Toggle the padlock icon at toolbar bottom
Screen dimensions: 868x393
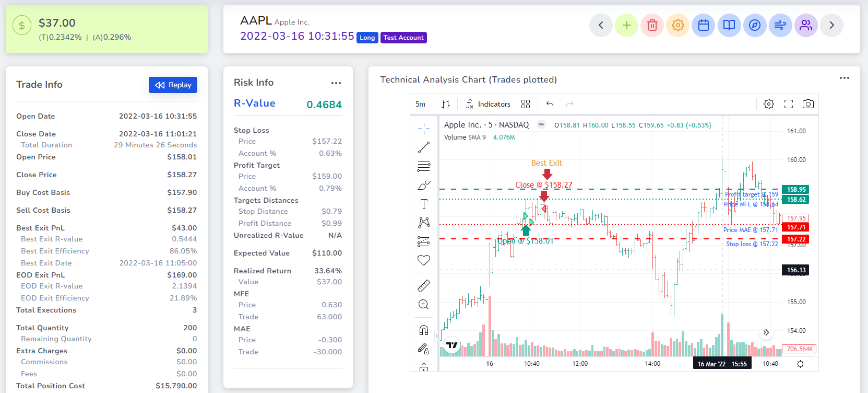click(x=424, y=367)
